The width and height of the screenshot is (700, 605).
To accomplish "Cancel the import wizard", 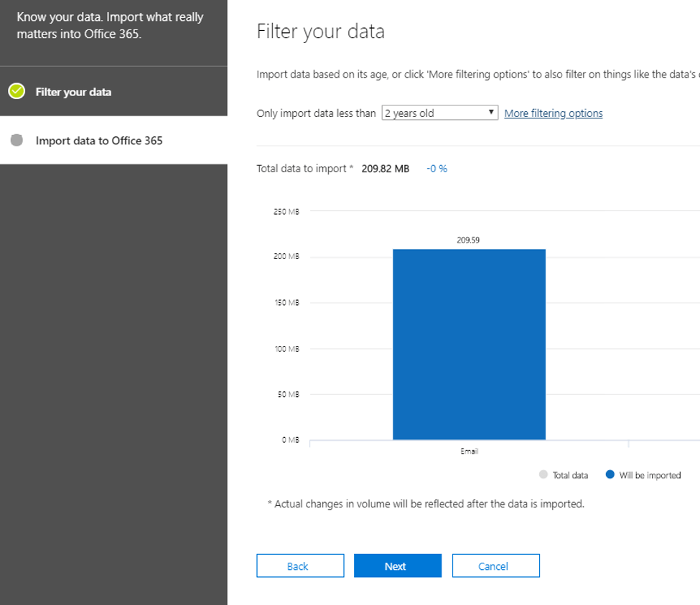I will pyautogui.click(x=495, y=566).
